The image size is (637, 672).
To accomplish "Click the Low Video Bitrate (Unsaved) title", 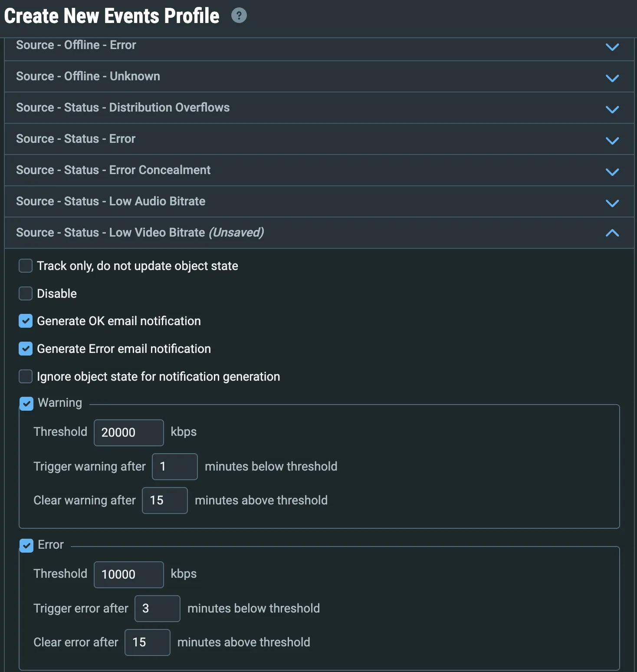I will tap(140, 233).
